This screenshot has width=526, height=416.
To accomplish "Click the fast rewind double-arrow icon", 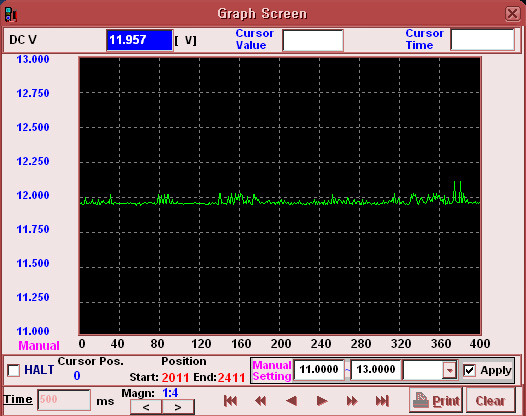I will 261,401.
